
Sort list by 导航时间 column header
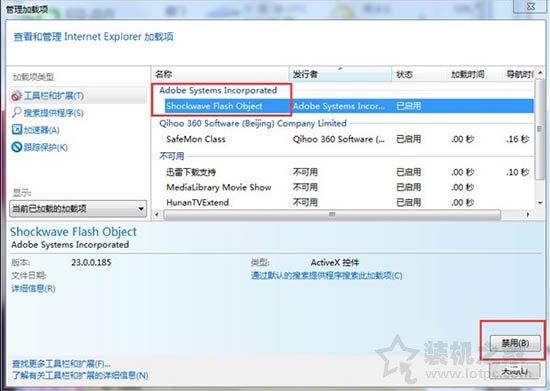tap(518, 74)
